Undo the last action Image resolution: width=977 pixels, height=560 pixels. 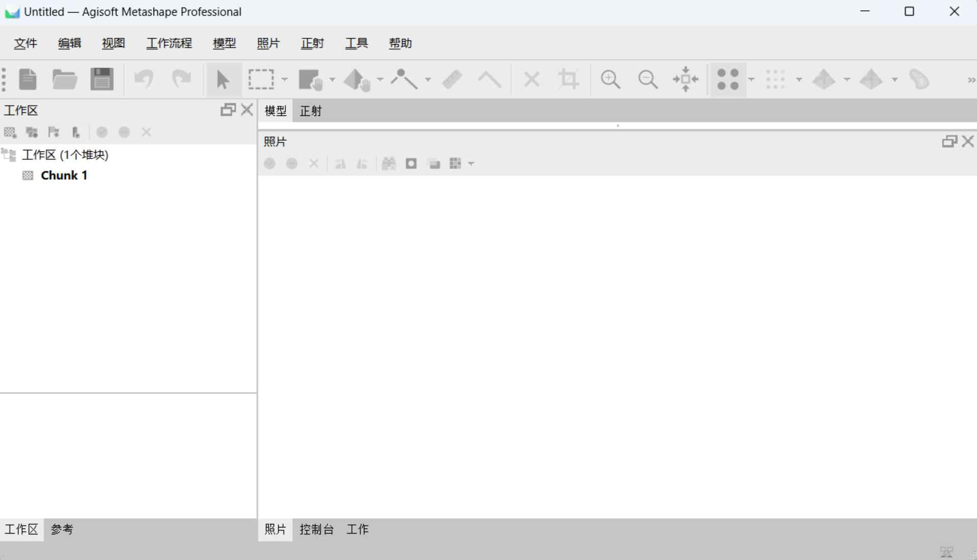[x=144, y=79]
